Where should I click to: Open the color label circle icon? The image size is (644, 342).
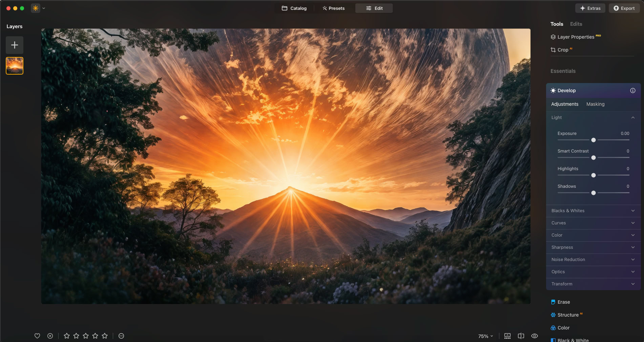pos(121,336)
